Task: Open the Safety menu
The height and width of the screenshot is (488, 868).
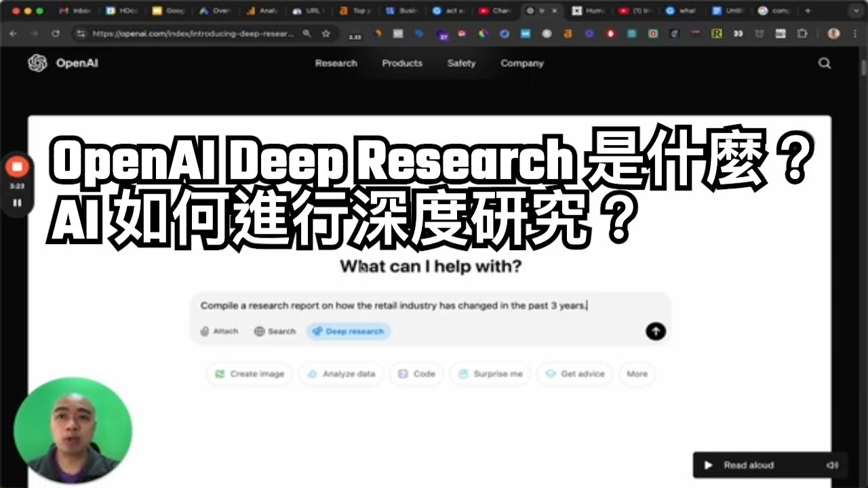Action: point(461,63)
